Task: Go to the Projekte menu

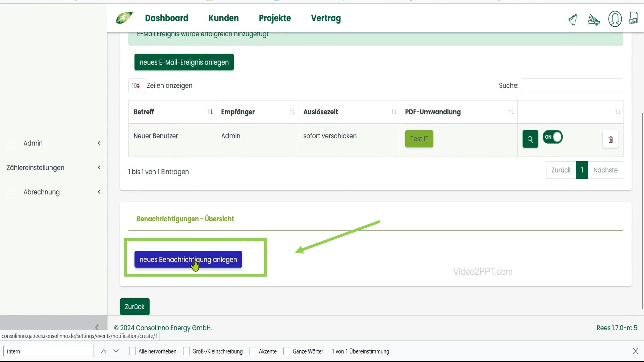Action: (275, 18)
